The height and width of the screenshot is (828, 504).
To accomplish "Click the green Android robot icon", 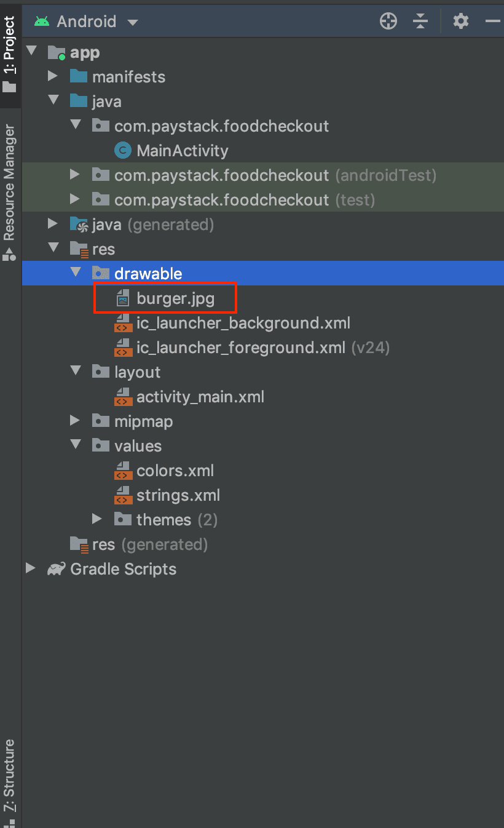I will [42, 22].
